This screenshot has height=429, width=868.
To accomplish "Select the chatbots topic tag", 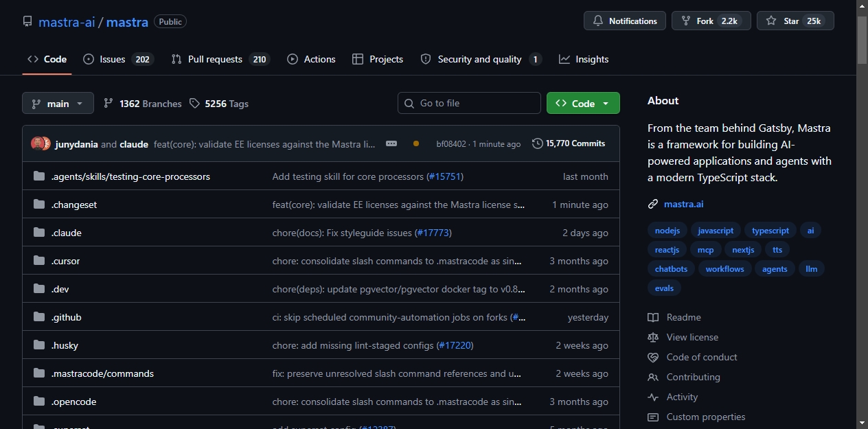I will (x=671, y=269).
